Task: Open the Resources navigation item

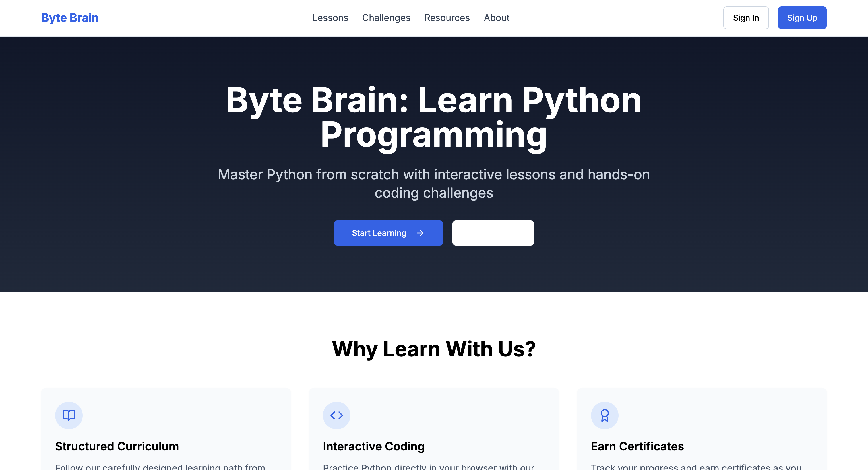Action: tap(446, 18)
